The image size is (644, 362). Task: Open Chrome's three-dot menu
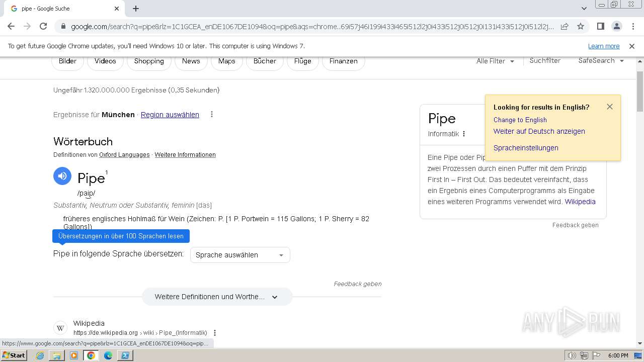632,26
